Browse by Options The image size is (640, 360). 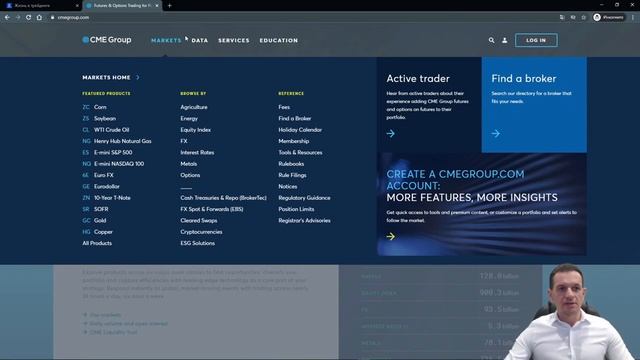190,175
